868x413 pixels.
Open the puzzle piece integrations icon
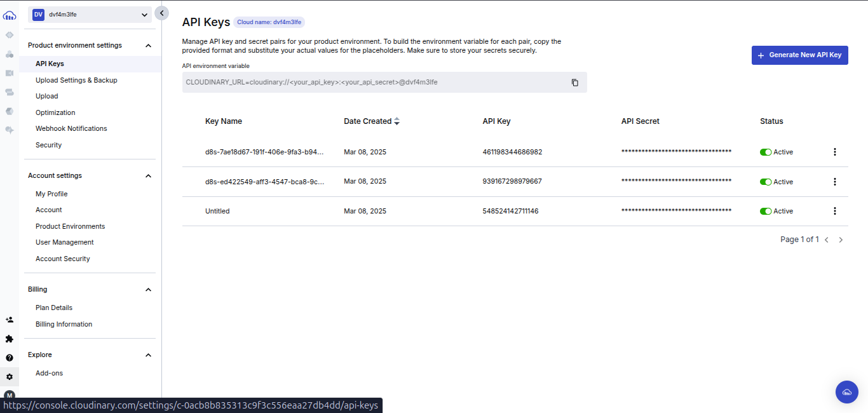[x=10, y=339]
